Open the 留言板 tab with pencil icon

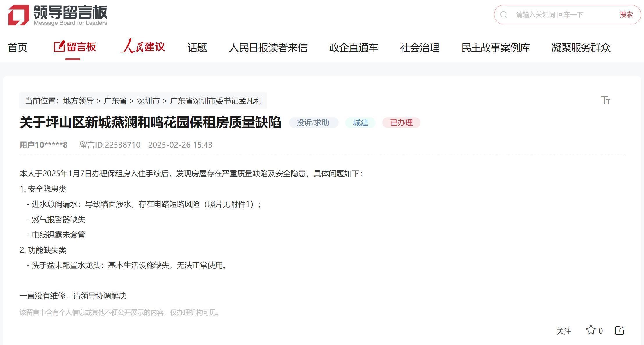[75, 47]
